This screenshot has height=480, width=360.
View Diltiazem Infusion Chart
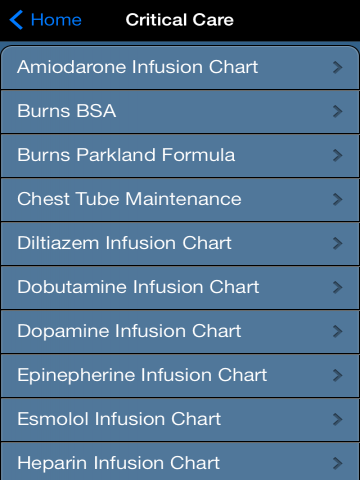180,243
